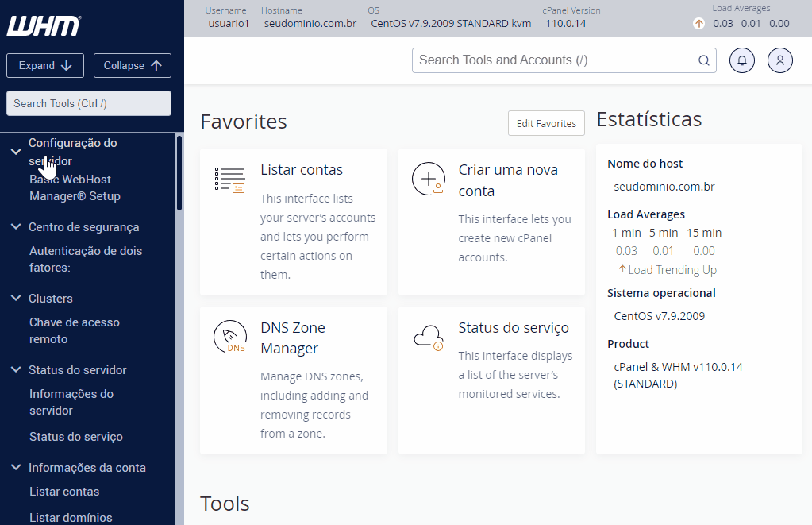Screen dimensions: 812x525
Task: Open Chave de acesso remoto
Action: tap(75, 330)
